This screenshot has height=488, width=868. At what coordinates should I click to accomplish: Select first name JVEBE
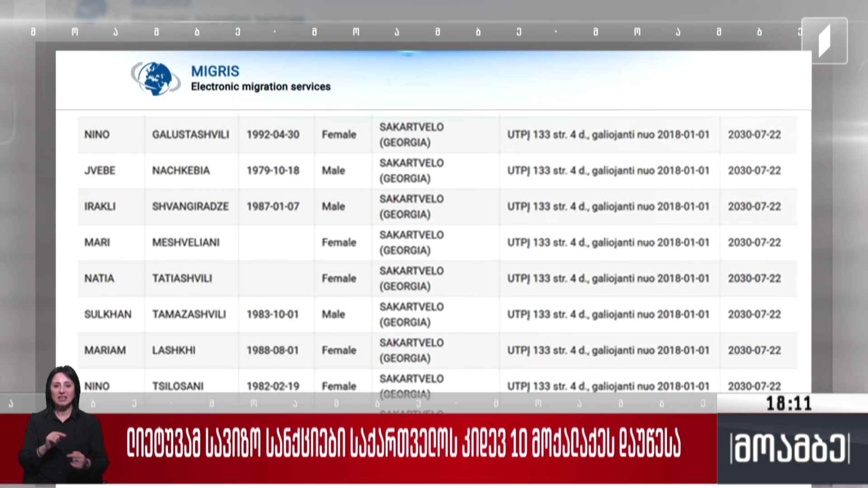pos(99,170)
